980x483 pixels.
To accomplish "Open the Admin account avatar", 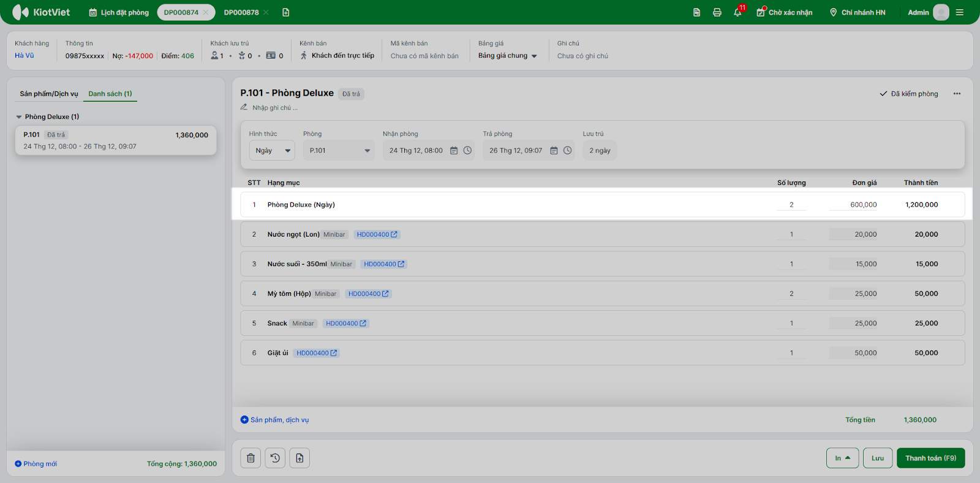I will tap(941, 12).
